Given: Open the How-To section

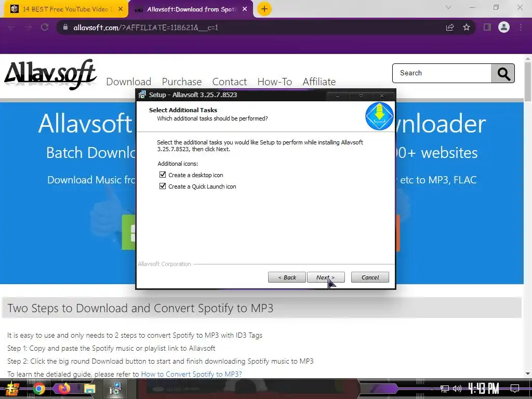Looking at the screenshot, I should [274, 82].
